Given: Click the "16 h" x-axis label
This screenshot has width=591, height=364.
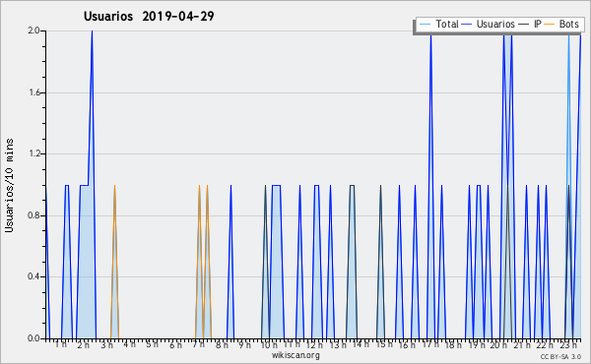Looking at the screenshot, I should 407,344.
